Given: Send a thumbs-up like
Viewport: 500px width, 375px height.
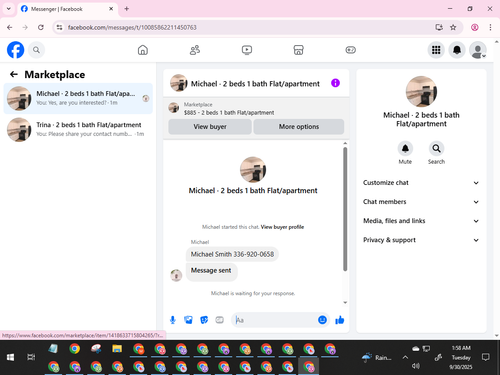Looking at the screenshot, I should tap(340, 320).
